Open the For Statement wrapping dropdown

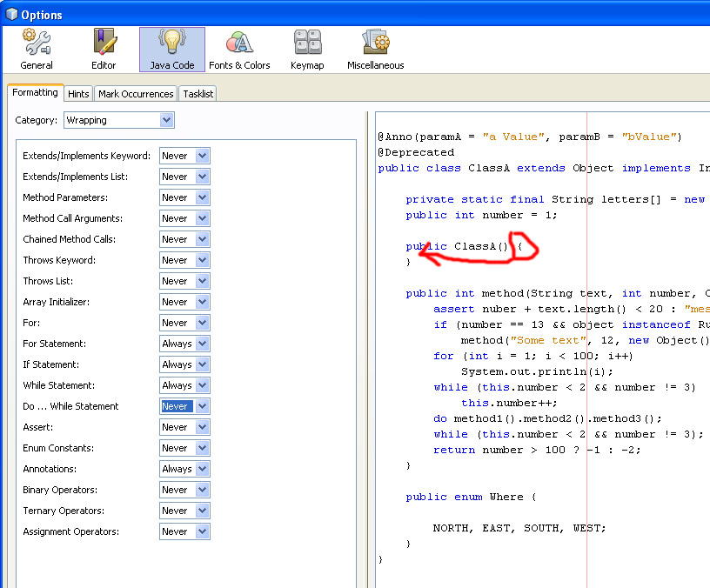(x=184, y=344)
